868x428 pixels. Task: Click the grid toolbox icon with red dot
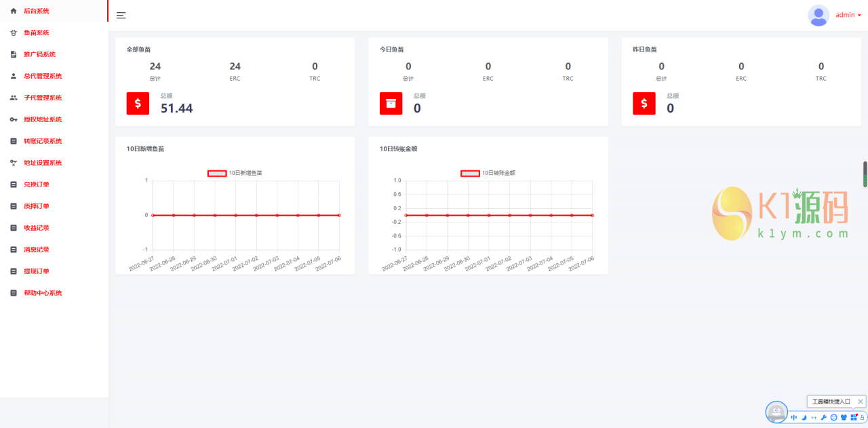pyautogui.click(x=854, y=417)
